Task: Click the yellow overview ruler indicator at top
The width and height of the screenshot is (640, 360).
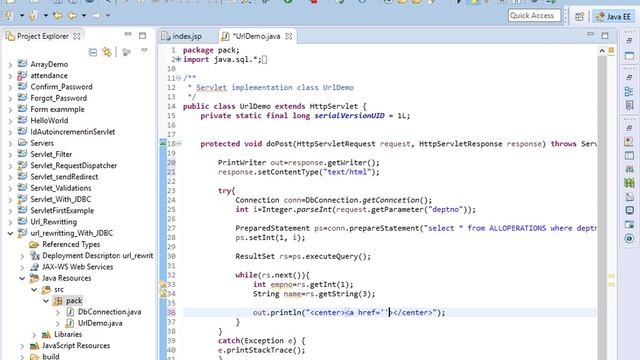Action: pos(611,50)
